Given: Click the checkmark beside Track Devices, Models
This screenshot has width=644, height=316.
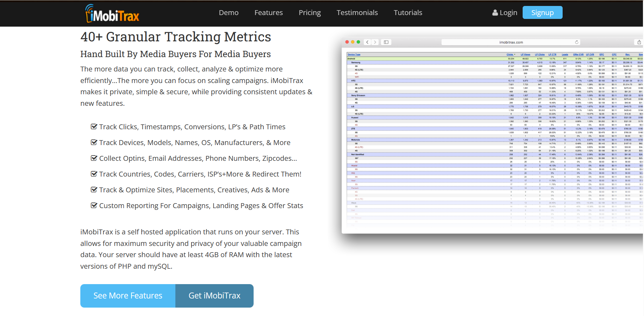Looking at the screenshot, I should point(94,142).
